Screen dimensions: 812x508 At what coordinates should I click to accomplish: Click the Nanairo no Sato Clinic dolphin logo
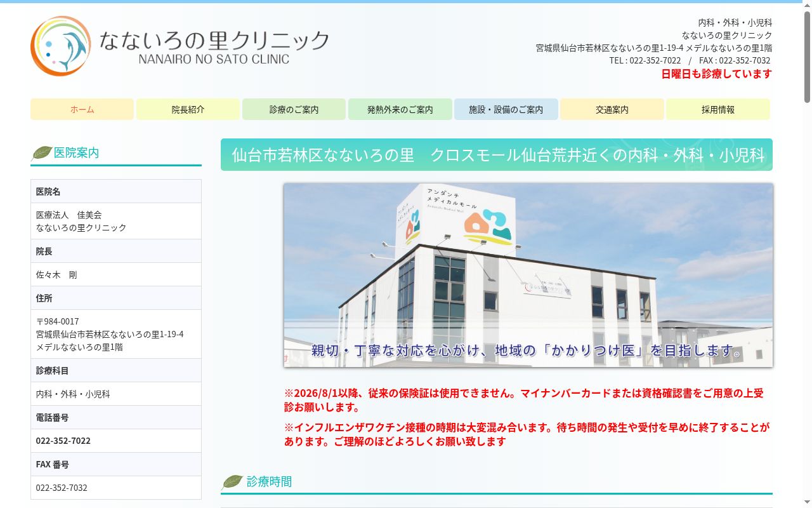point(61,46)
